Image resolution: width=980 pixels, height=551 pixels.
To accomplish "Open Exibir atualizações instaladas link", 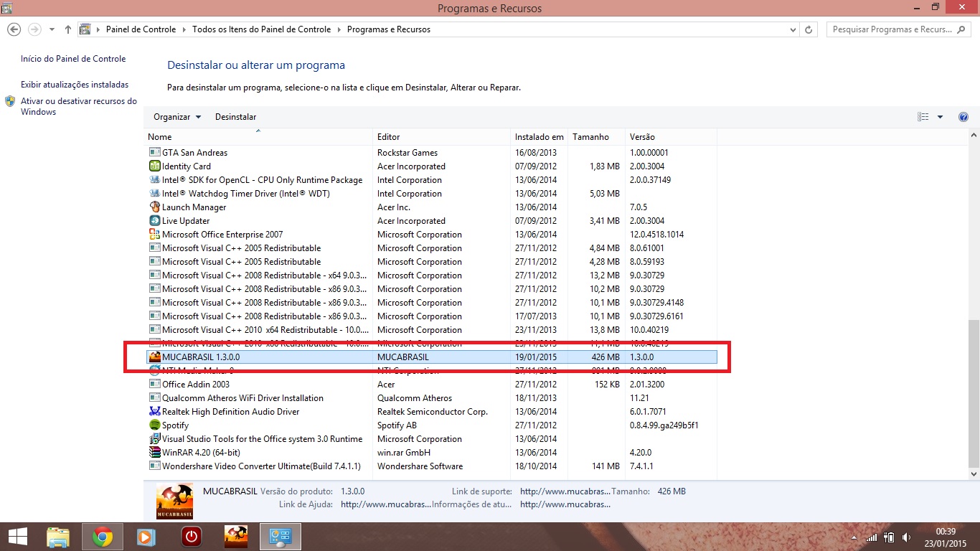I will 75,85.
